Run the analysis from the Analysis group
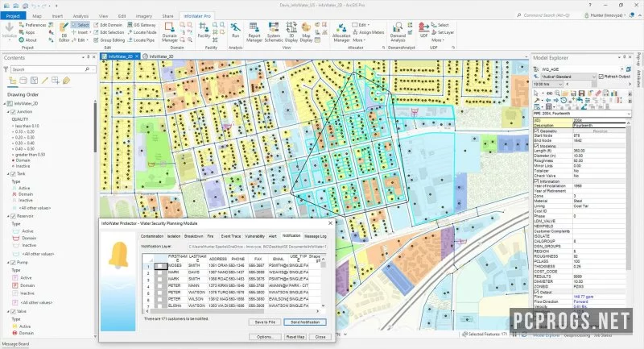The width and height of the screenshot is (644, 349). pyautogui.click(x=235, y=31)
